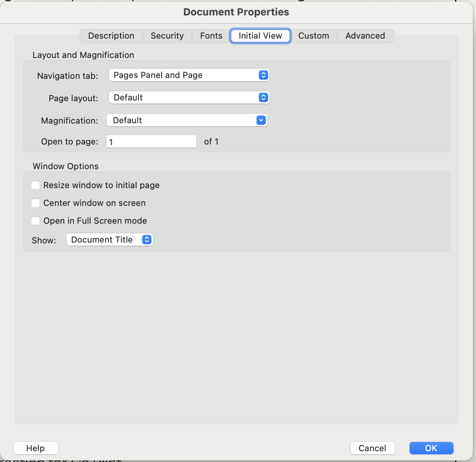Go to the Custom tab

point(313,36)
